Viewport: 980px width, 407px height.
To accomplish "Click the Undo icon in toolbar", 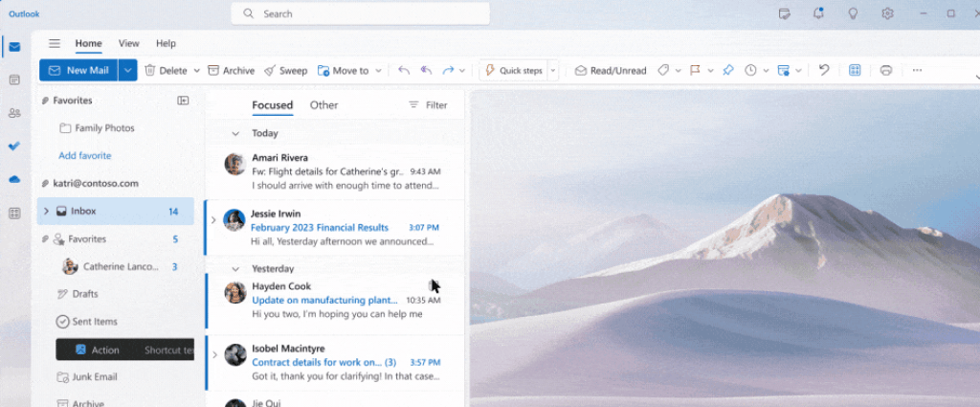I will 824,70.
